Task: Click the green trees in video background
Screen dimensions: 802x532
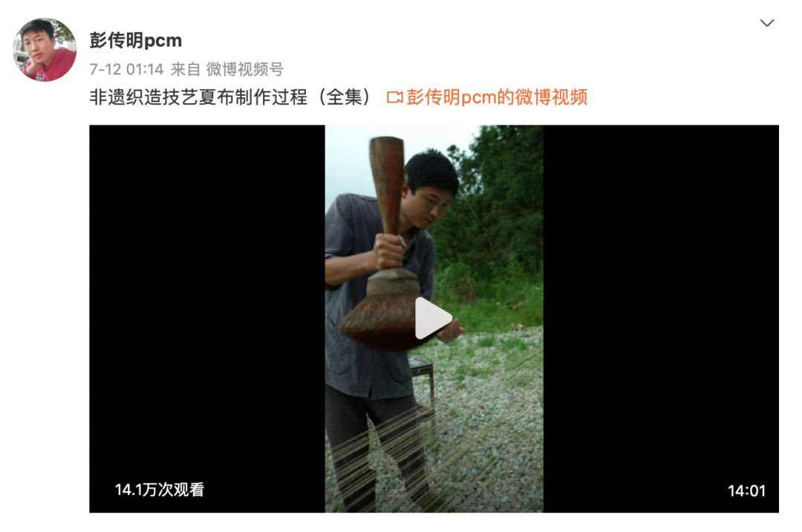Action: tap(496, 205)
